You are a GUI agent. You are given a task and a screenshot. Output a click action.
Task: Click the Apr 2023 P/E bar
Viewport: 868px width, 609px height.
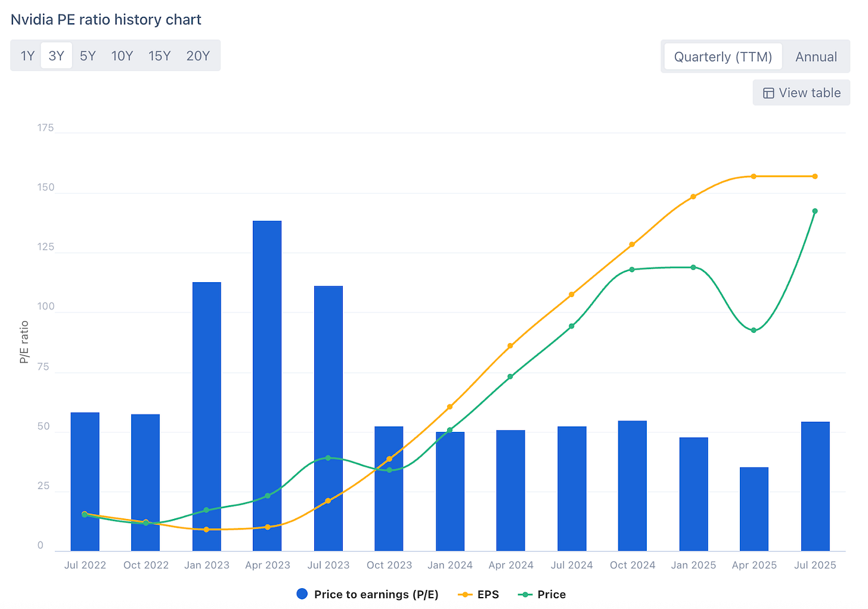click(x=267, y=386)
